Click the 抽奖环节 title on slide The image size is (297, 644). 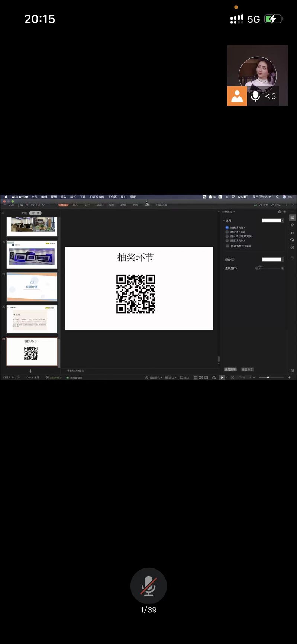(x=135, y=257)
